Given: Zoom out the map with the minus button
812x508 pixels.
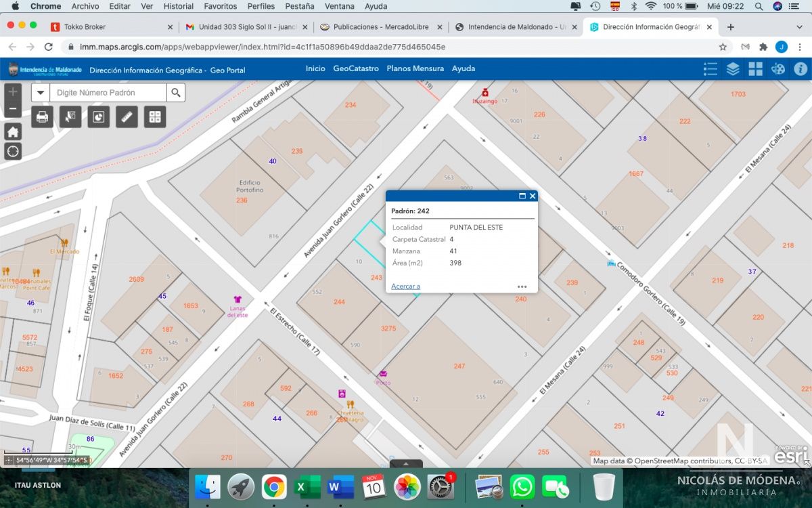Looking at the screenshot, I should [x=13, y=108].
